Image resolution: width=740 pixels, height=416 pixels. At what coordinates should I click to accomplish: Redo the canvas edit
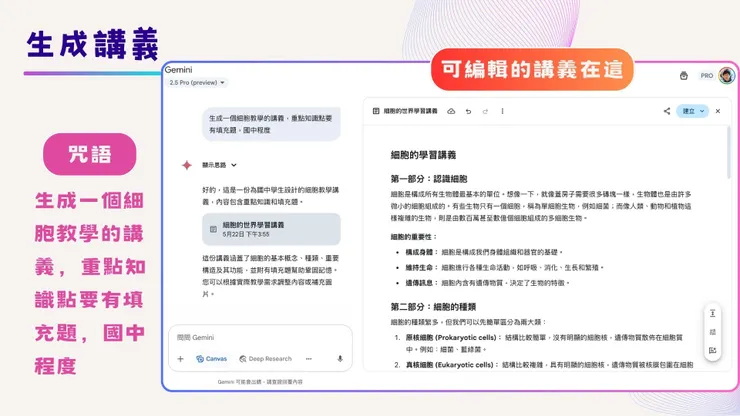[x=485, y=111]
